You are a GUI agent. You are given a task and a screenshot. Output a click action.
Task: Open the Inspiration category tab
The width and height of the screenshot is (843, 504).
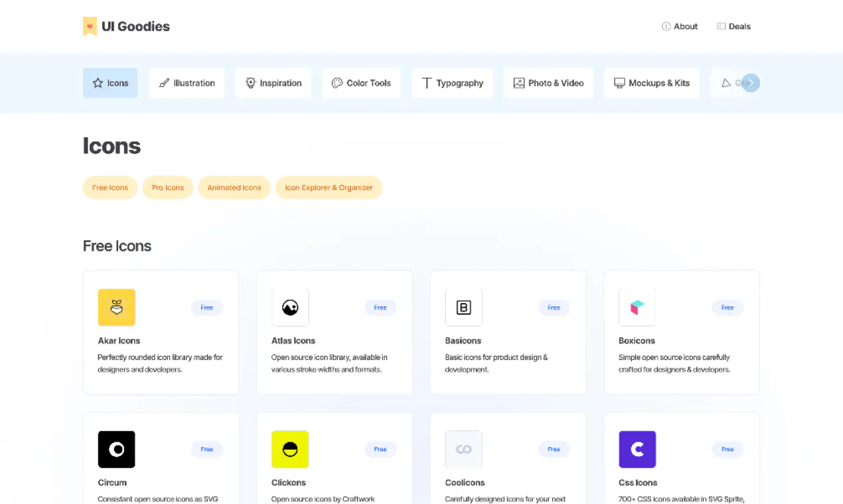tap(273, 83)
